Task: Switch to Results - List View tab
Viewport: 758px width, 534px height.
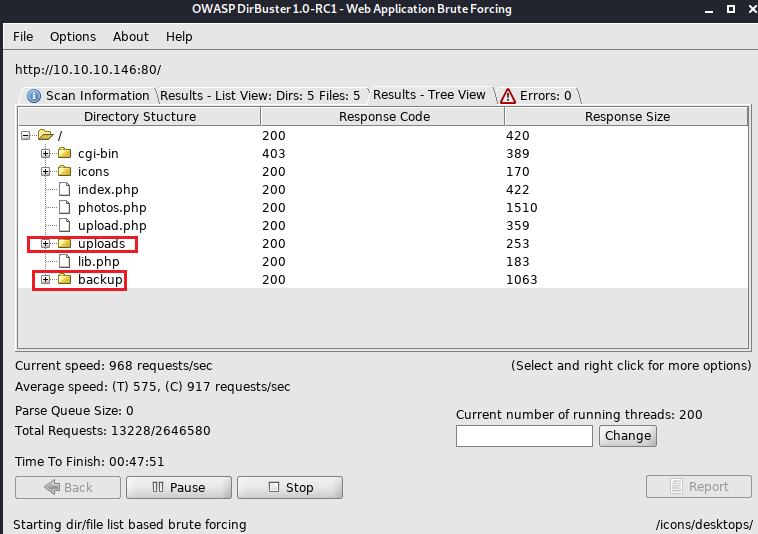Action: 260,96
